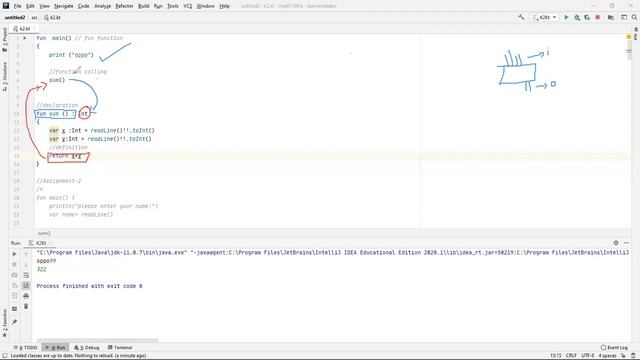This screenshot has height=360, width=640.
Task: Open the Favorites tool window sidebar tab
Action: pos(4,323)
